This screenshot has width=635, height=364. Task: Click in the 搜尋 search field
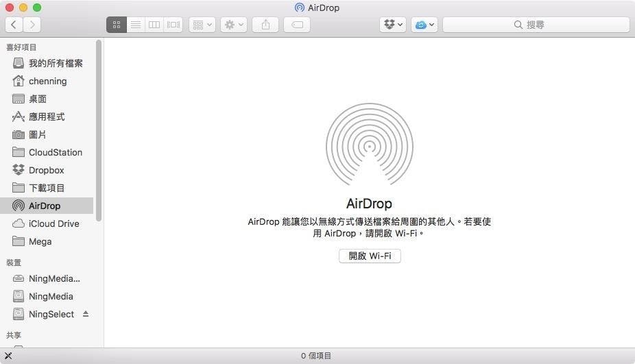(536, 25)
